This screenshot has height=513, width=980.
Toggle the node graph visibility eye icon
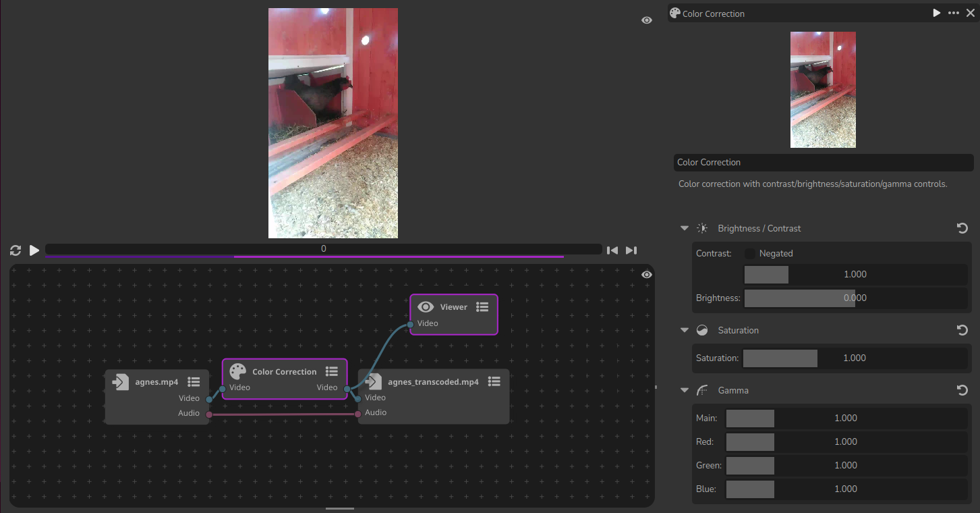click(x=646, y=275)
